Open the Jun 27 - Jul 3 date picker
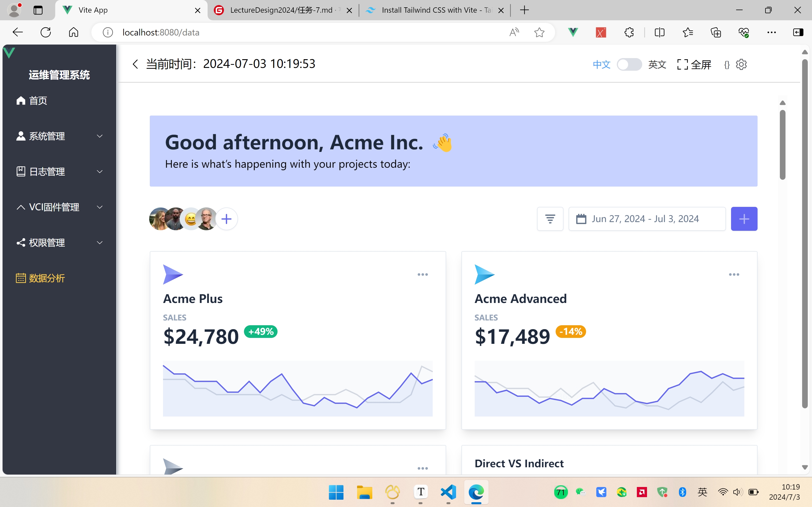Viewport: 812px width, 507px height. click(x=646, y=219)
